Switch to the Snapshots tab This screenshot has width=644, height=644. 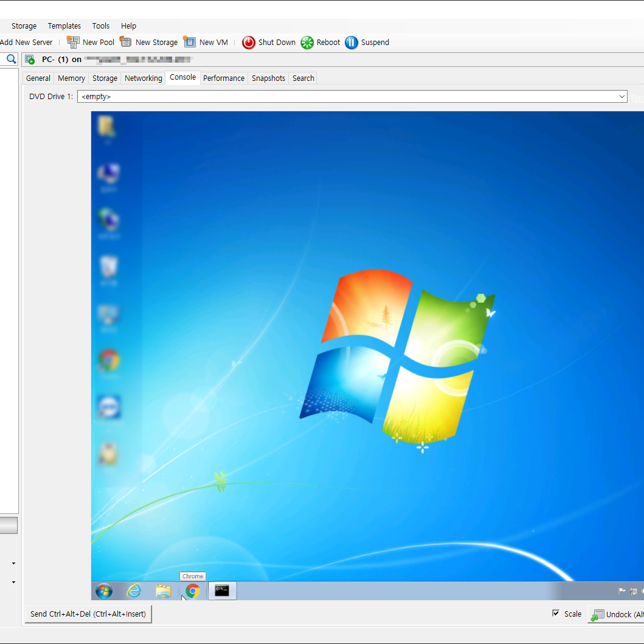(268, 78)
